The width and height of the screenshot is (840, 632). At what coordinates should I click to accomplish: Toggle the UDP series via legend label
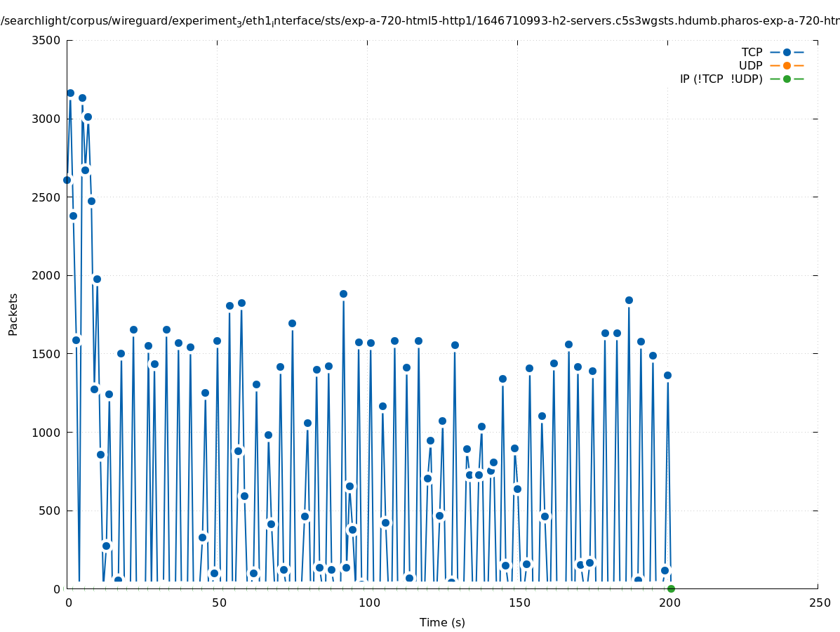click(750, 65)
